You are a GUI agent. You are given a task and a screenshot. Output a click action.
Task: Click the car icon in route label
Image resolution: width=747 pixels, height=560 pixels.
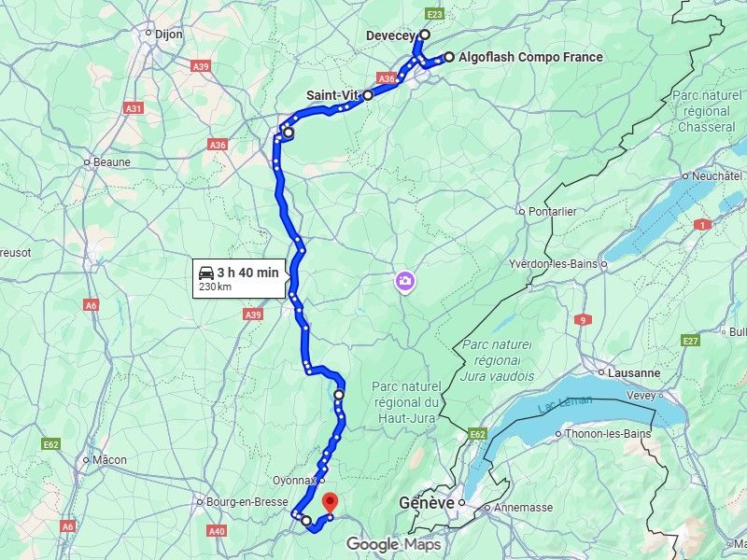click(206, 273)
